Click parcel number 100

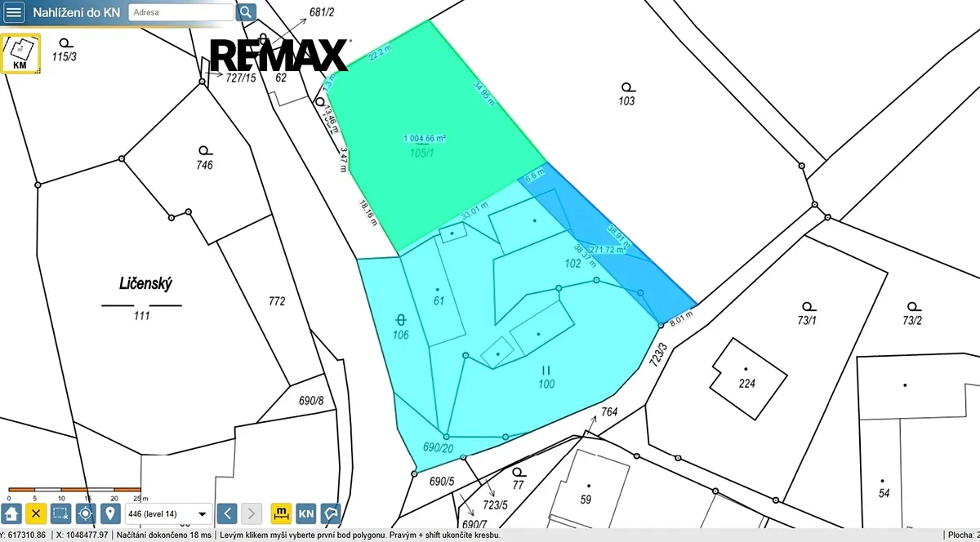(546, 383)
